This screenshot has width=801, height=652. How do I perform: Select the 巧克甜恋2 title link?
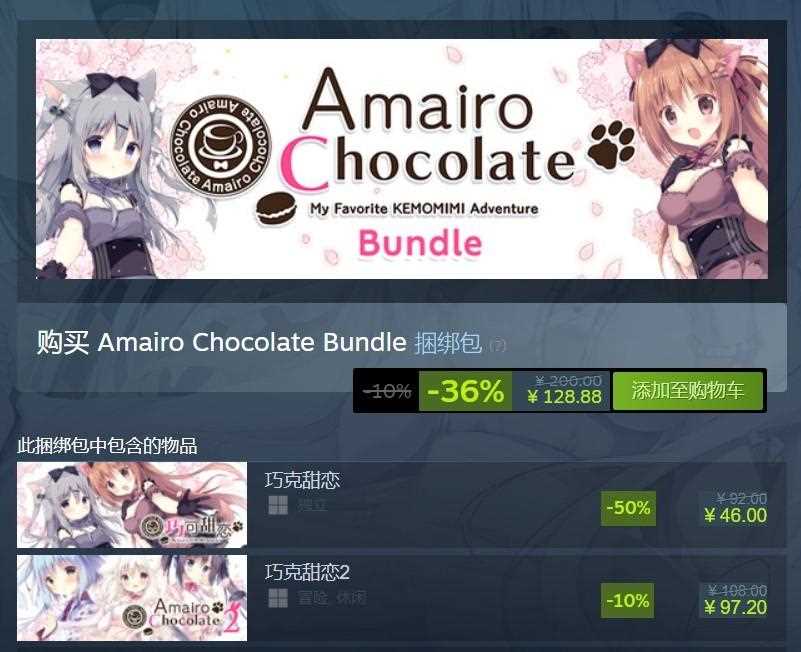tap(308, 572)
